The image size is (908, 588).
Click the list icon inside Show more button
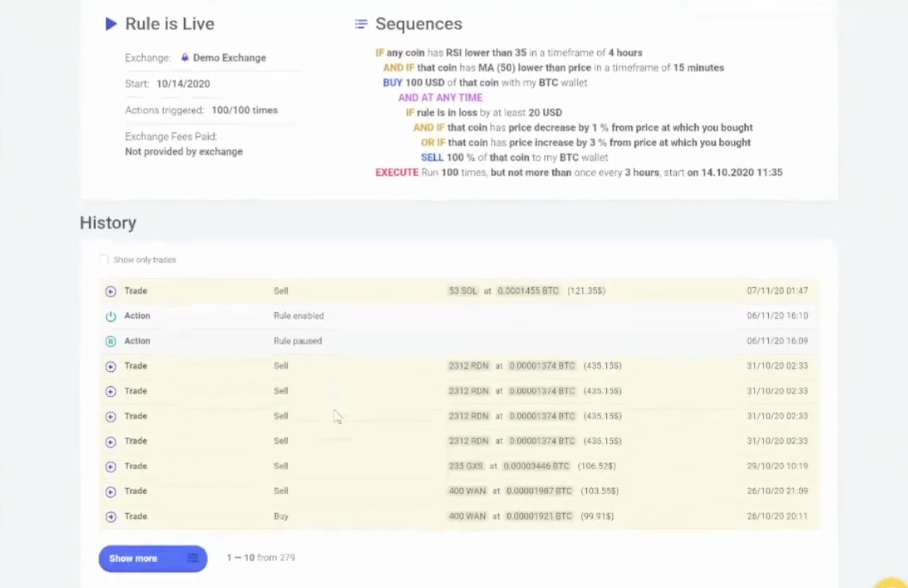pos(193,558)
